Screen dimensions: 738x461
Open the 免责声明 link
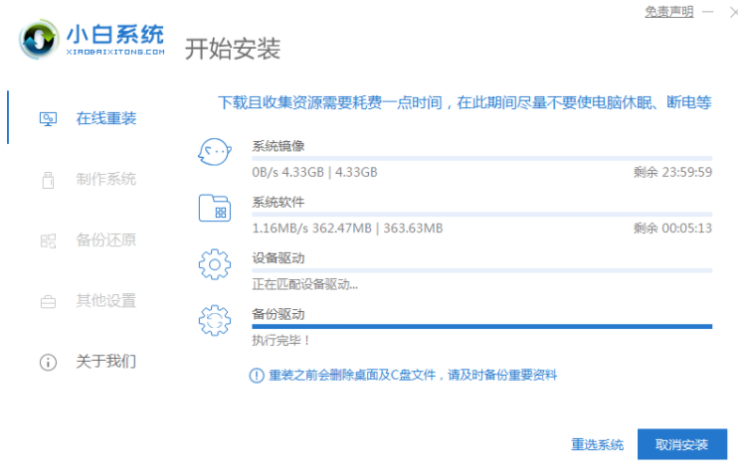tap(671, 11)
